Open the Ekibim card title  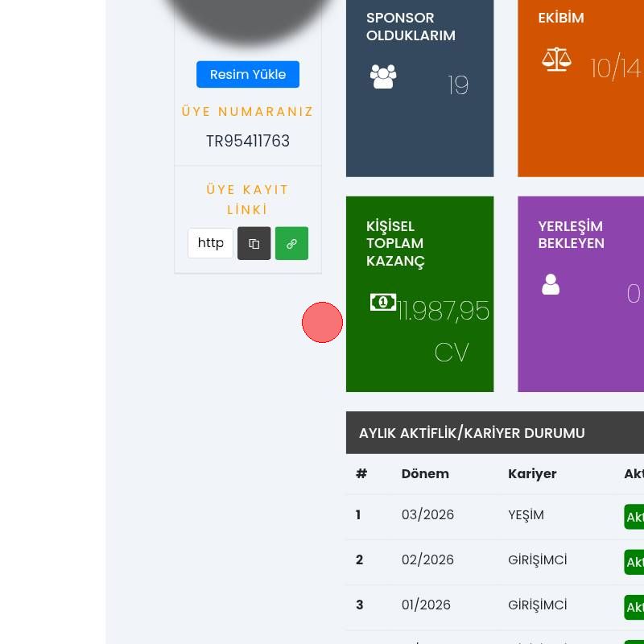(561, 18)
